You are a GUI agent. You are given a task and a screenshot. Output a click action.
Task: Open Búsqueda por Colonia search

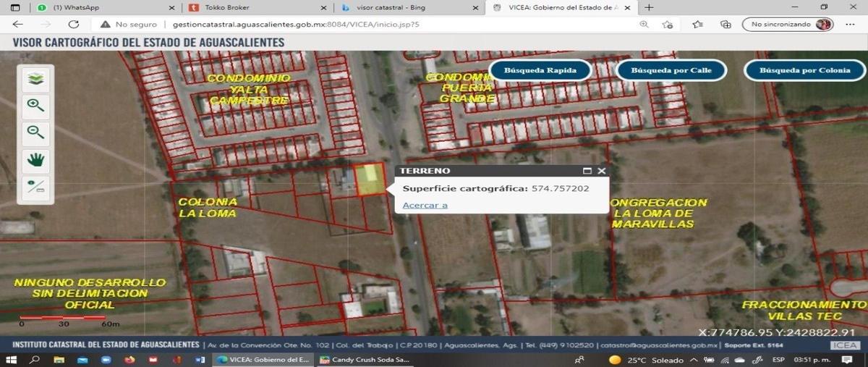point(804,70)
